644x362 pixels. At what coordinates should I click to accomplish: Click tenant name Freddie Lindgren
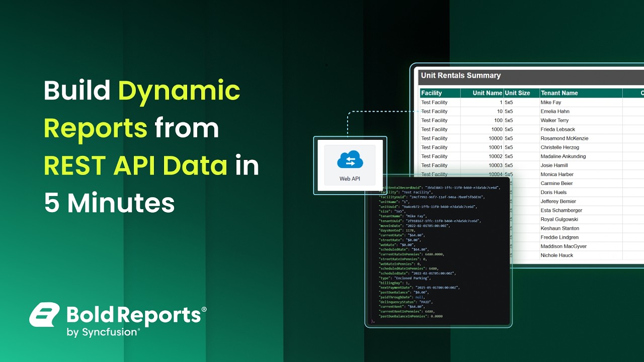pos(559,237)
